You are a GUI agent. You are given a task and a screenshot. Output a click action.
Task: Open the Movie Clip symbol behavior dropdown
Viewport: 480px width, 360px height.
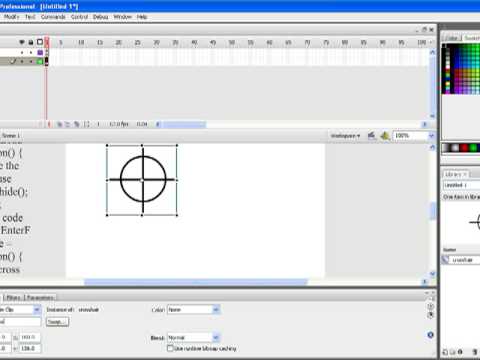pos(20,310)
